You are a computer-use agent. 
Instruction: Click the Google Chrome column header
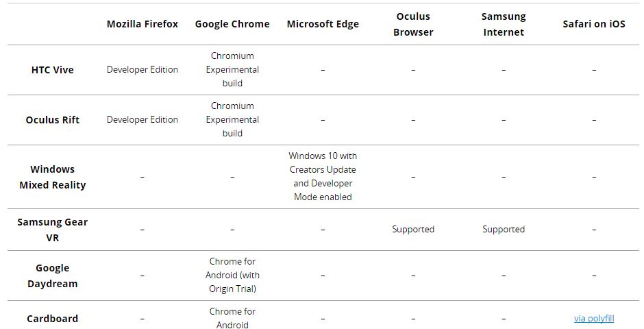coord(232,24)
